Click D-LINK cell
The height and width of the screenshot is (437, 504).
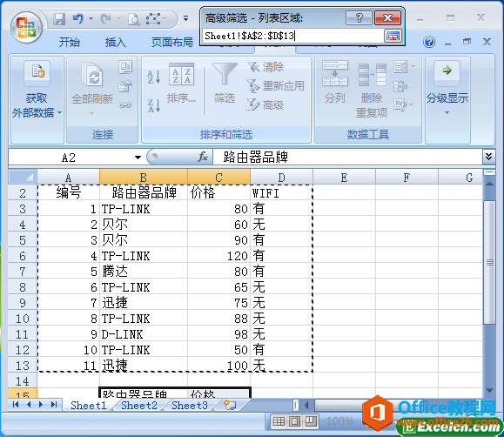144,334
